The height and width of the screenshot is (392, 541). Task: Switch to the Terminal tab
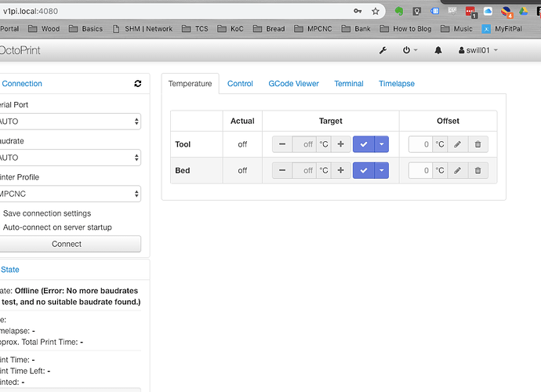pyautogui.click(x=349, y=84)
